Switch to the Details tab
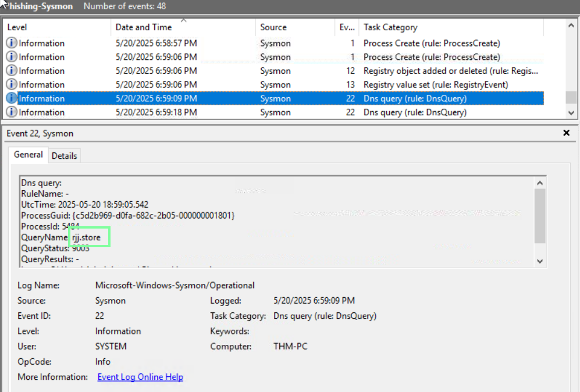580x392 pixels. (64, 156)
